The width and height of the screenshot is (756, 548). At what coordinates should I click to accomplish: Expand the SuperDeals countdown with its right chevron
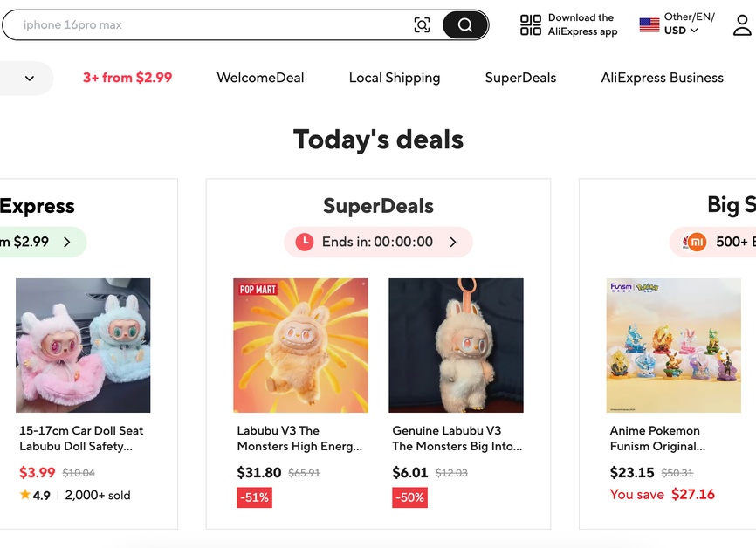451,242
